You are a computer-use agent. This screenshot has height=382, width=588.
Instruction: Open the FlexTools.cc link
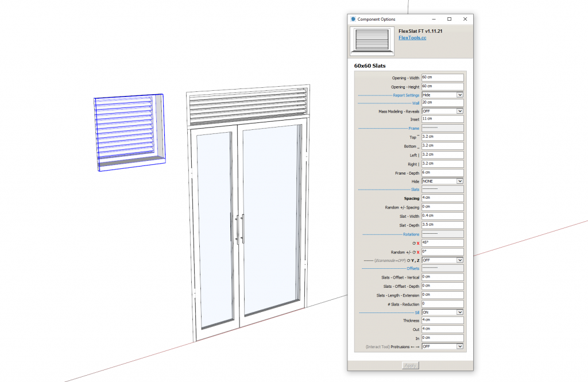pos(411,37)
